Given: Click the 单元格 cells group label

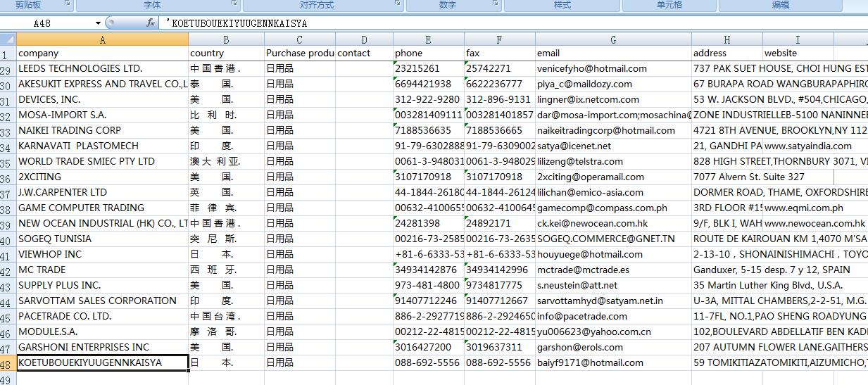Looking at the screenshot, I should [669, 5].
